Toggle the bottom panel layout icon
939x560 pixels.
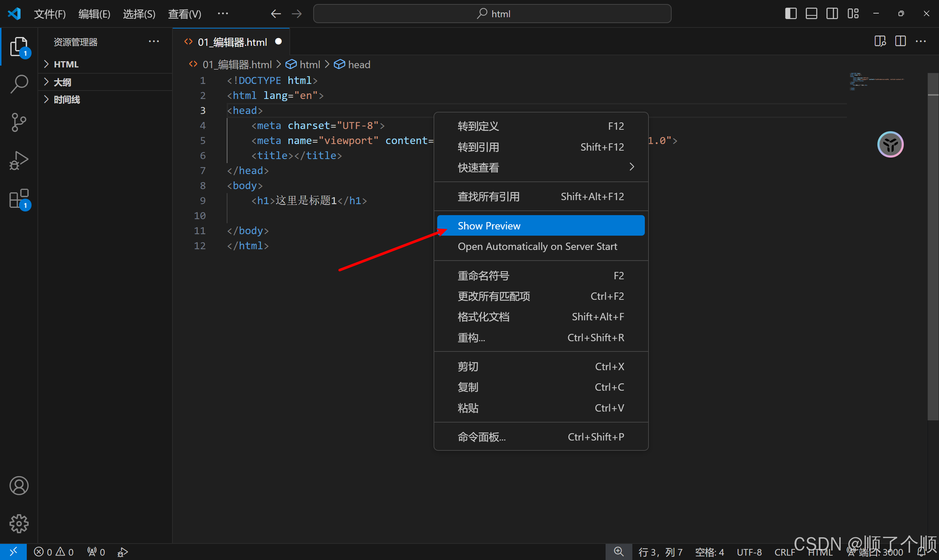(x=811, y=14)
